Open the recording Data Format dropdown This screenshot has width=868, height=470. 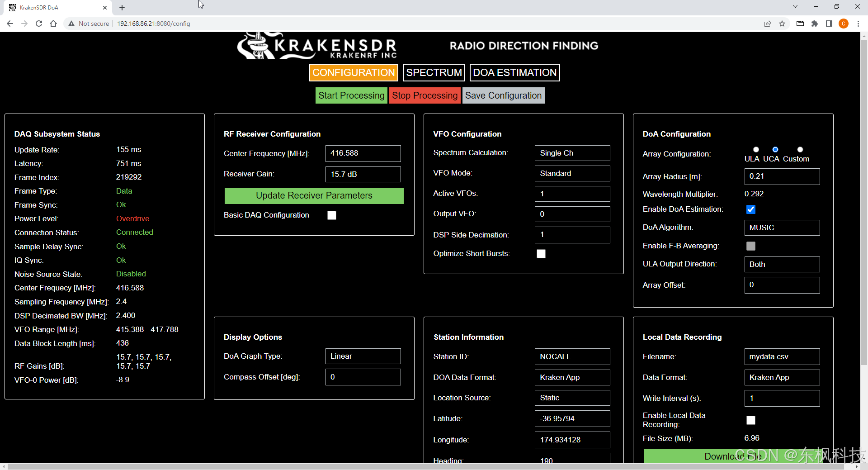782,377
